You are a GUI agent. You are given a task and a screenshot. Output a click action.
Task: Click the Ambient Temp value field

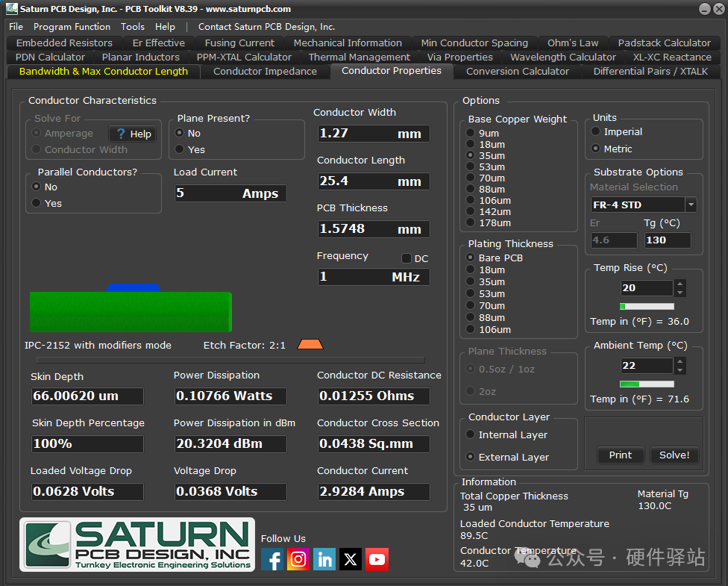[x=647, y=365]
